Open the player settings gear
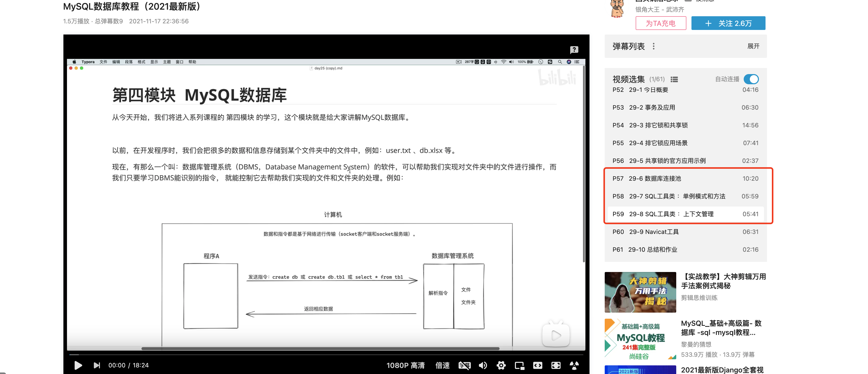Viewport: 868px width, 374px height. [501, 365]
